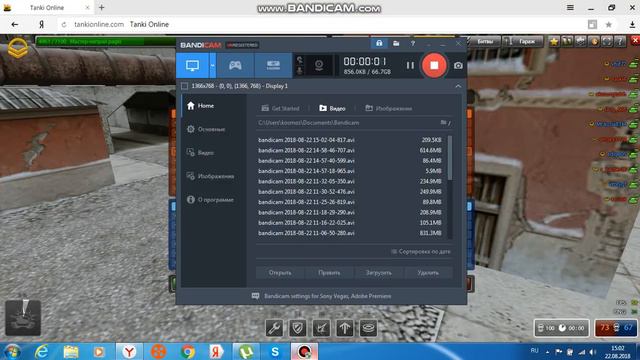Image resolution: width=640 pixels, height=360 pixels.
Task: Click Tanki Online settings gear icon
Action: coord(580,41)
